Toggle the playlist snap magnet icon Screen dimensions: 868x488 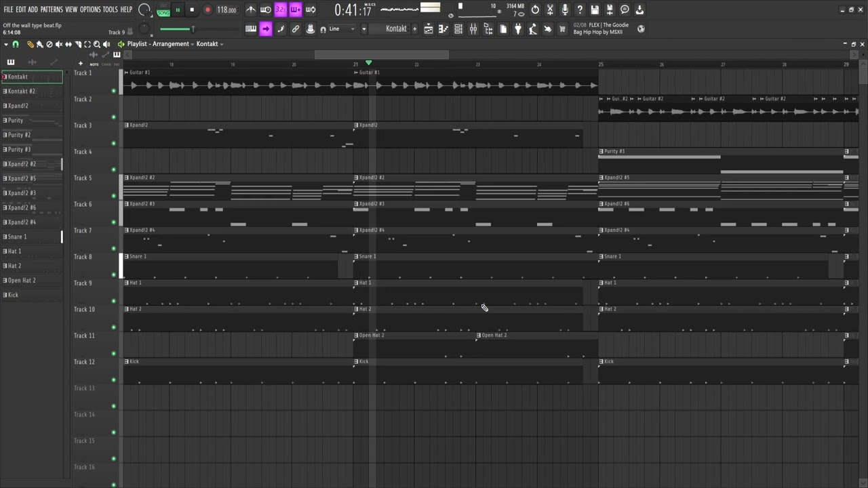[x=16, y=44]
